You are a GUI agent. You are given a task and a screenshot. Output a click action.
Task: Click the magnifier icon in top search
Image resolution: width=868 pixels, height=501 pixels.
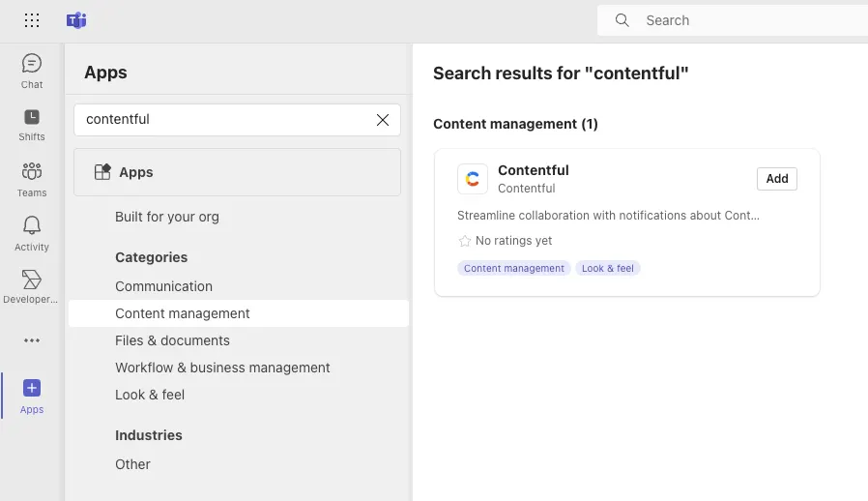tap(622, 20)
